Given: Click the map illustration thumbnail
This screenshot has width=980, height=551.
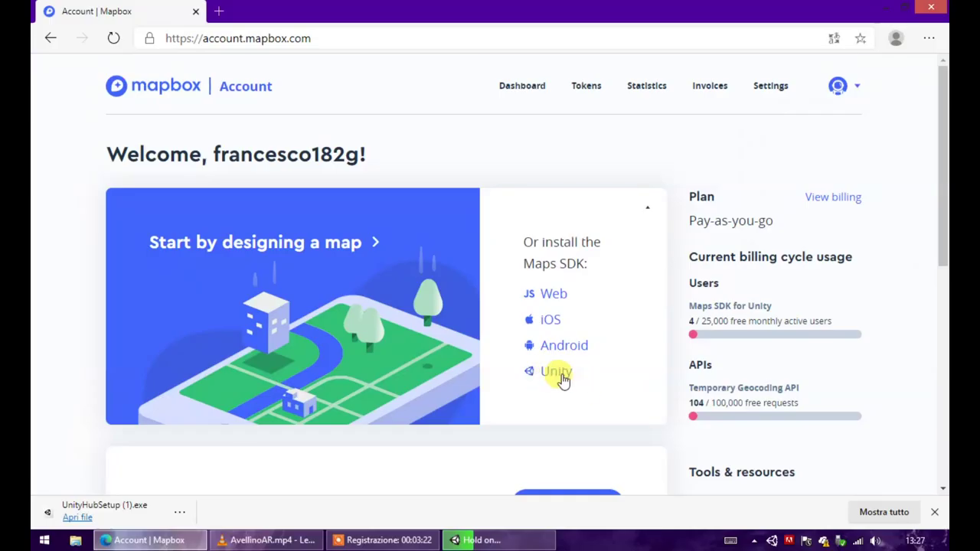Looking at the screenshot, I should [292, 306].
